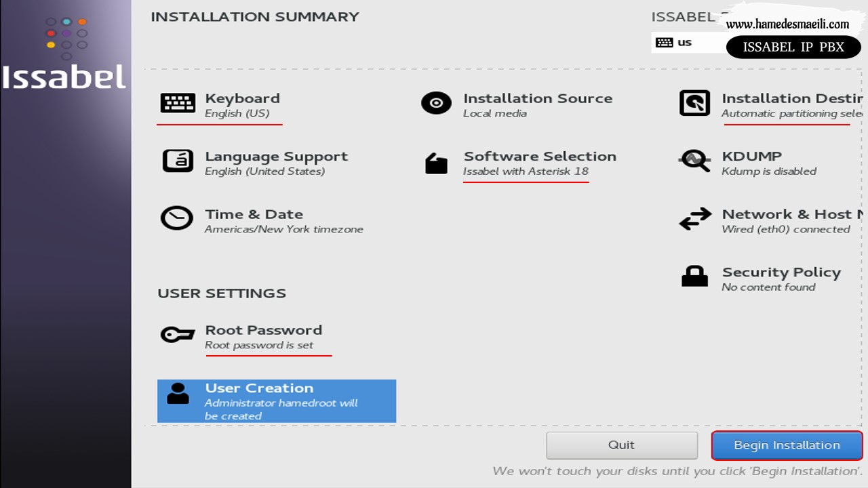The height and width of the screenshot is (488, 868).
Task: Click the Issabel logo in sidebar
Action: [64, 56]
